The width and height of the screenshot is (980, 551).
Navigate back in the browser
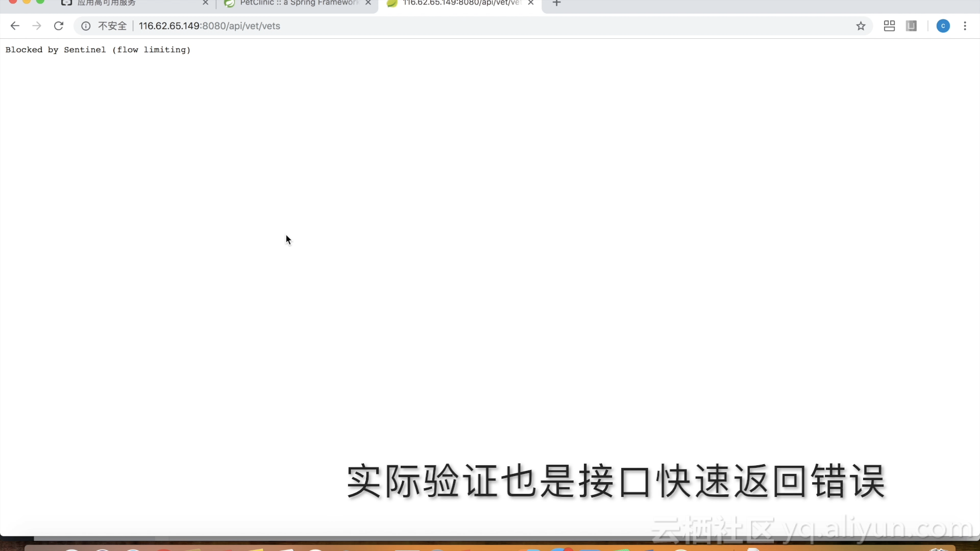(14, 26)
